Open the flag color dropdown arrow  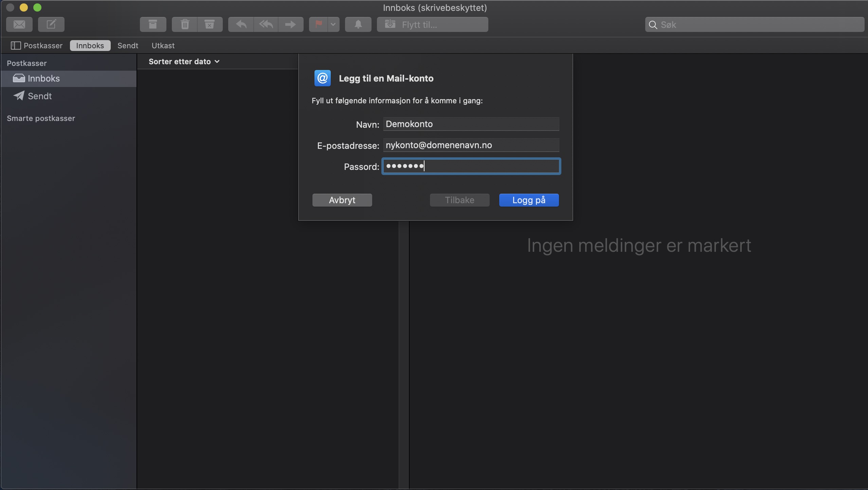pos(333,24)
